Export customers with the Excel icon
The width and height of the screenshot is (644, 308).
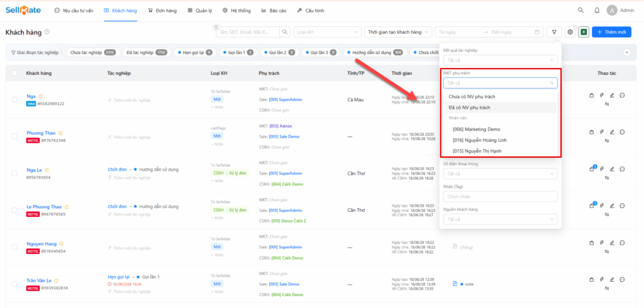point(584,32)
